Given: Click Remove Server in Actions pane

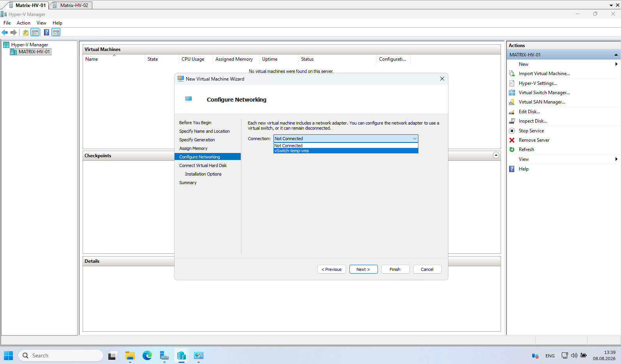Looking at the screenshot, I should pyautogui.click(x=534, y=140).
